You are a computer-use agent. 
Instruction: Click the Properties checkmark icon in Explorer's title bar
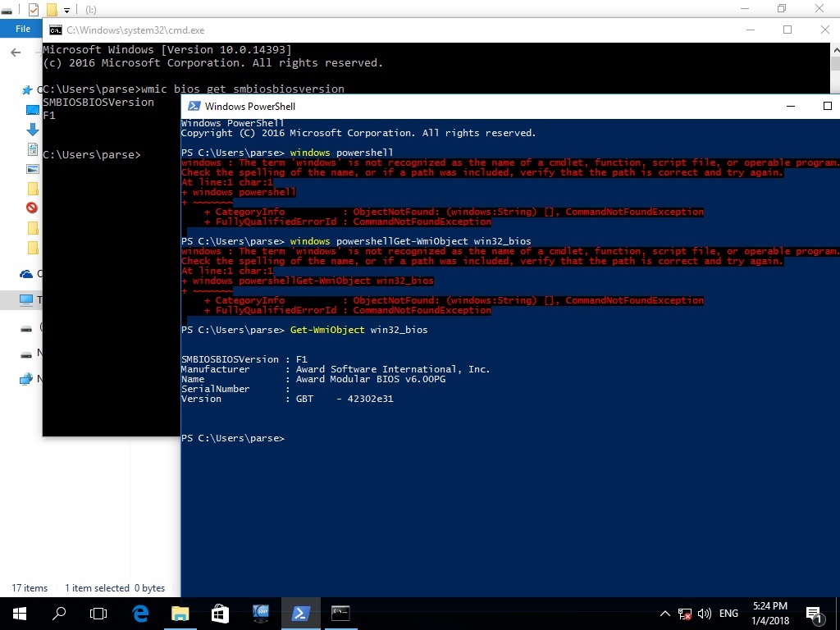point(33,9)
